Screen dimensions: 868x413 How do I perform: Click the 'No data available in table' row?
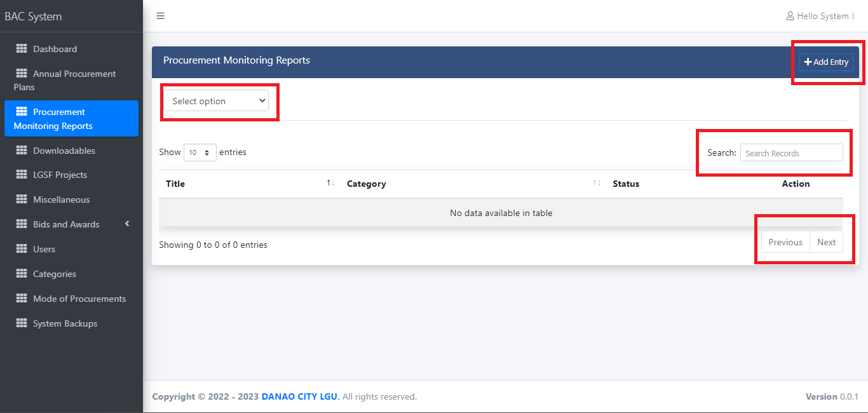pos(501,213)
